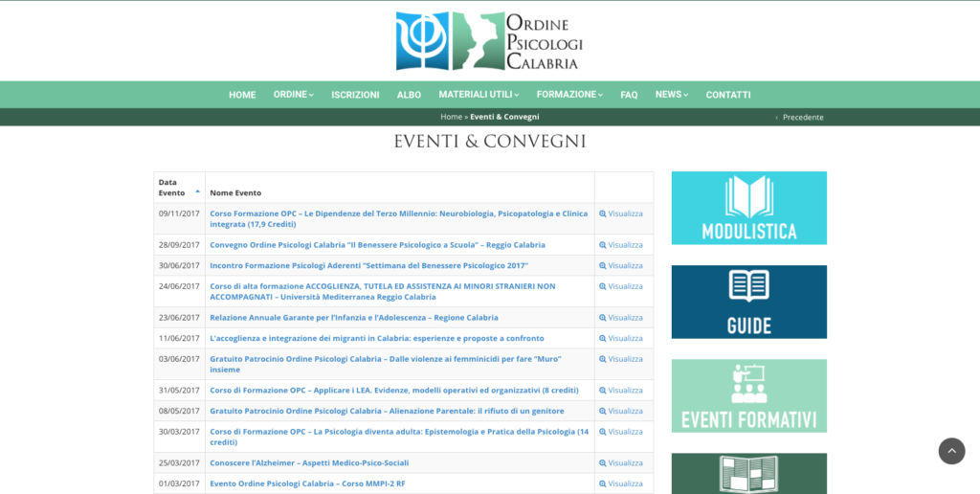Open the Guide banner tile

(748, 302)
